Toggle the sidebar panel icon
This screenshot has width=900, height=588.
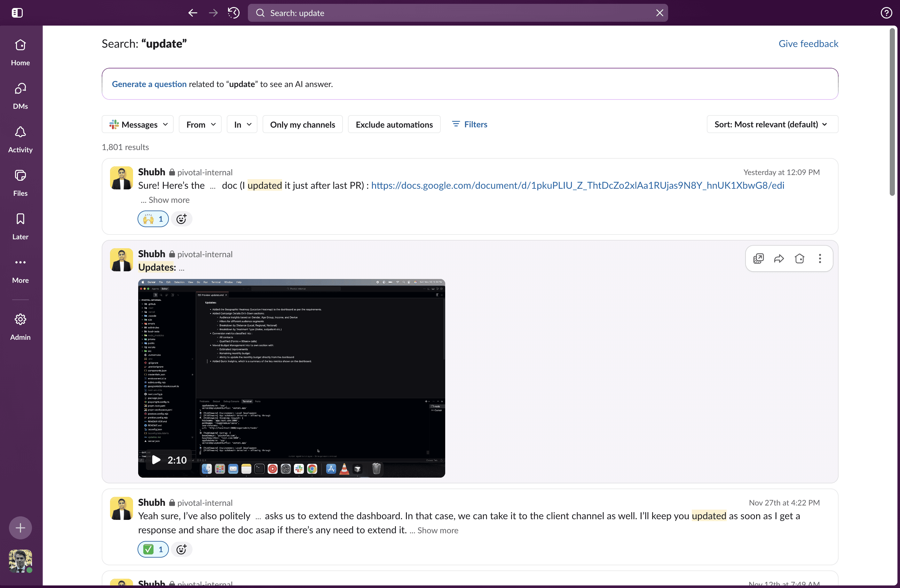pos(17,13)
